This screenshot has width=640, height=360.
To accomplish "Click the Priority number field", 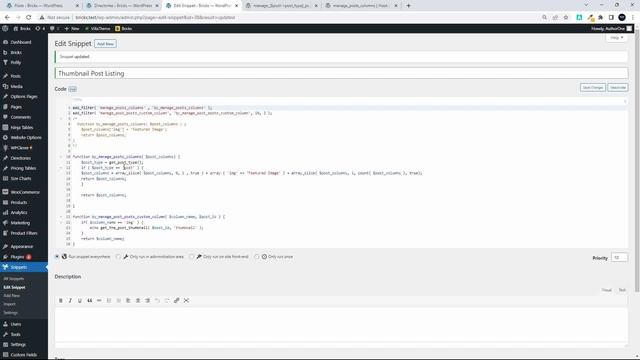I will click(619, 258).
